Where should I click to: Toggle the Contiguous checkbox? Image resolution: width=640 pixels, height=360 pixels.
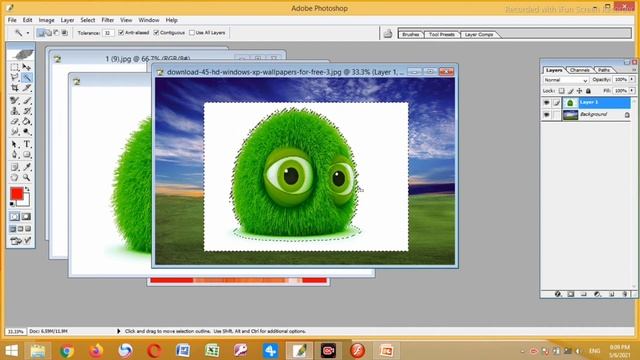point(156,32)
